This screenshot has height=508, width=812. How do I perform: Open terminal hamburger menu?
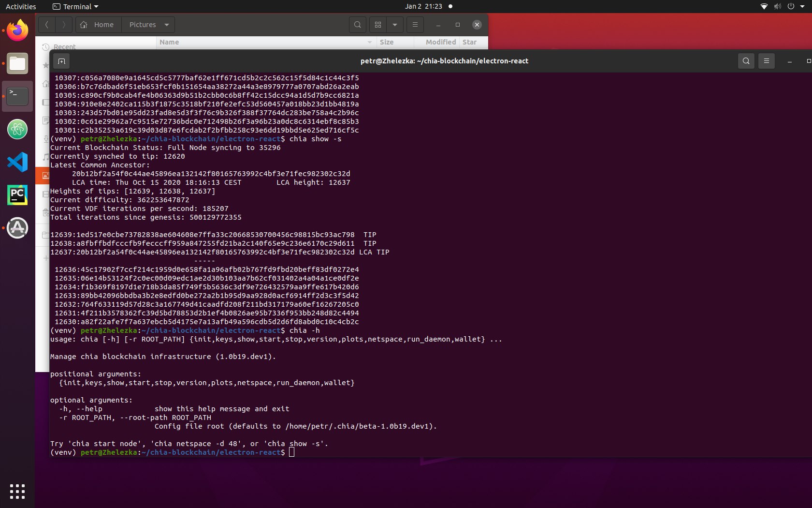pyautogui.click(x=767, y=61)
